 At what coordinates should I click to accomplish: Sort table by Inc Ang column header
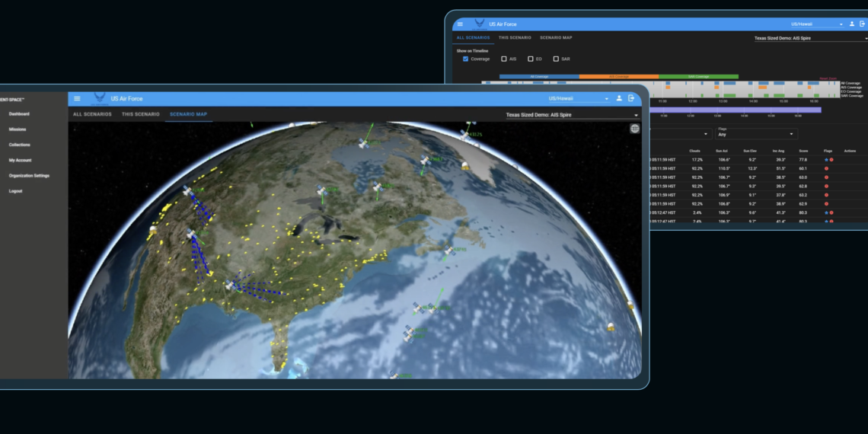[x=779, y=151]
